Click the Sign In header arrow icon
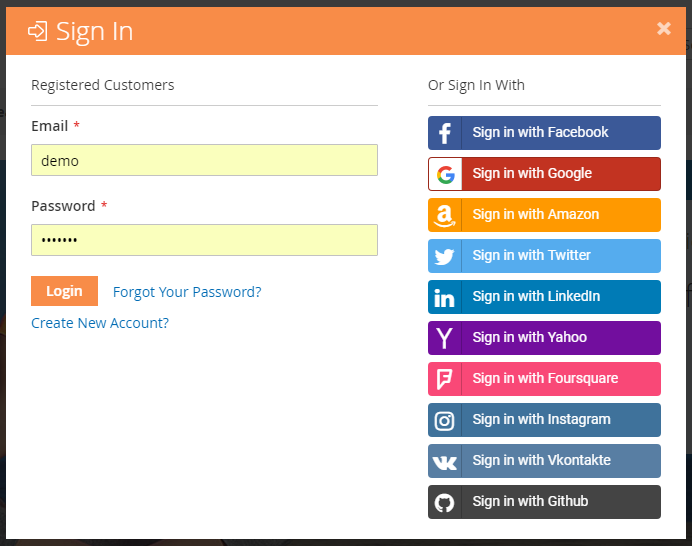 click(x=38, y=31)
